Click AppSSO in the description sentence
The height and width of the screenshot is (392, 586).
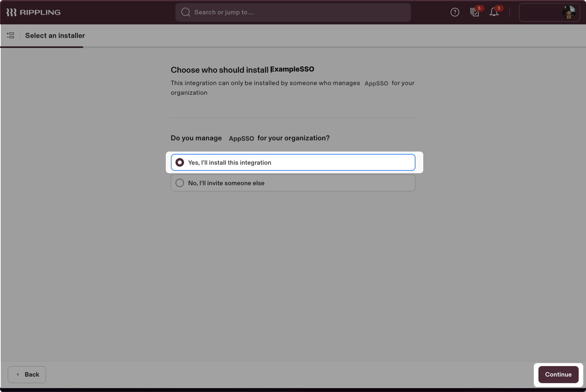376,84
